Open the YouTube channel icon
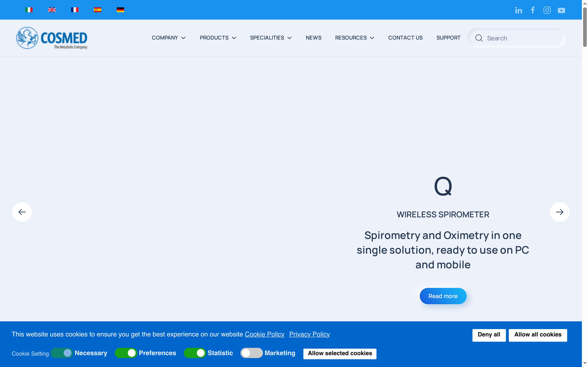This screenshot has height=367, width=588. (561, 10)
